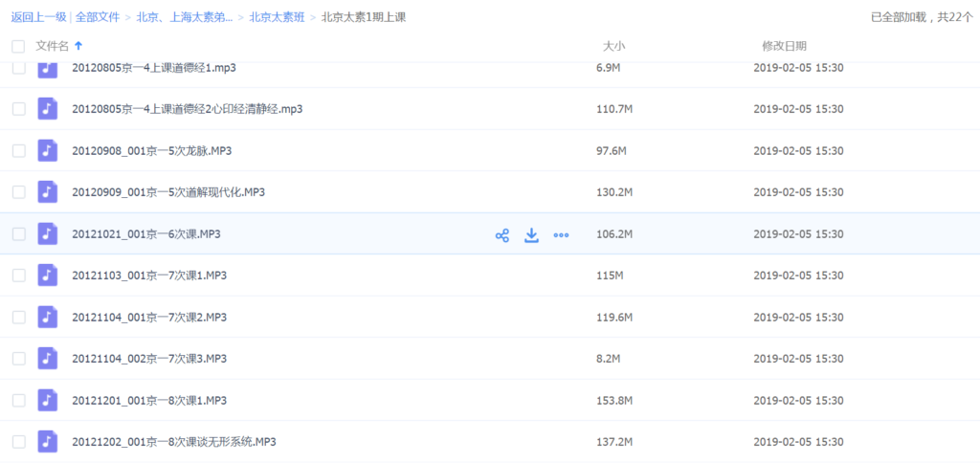Open file 20120805京一4上课道德经2心印经清静经.mp3
980x463 pixels.
point(187,109)
